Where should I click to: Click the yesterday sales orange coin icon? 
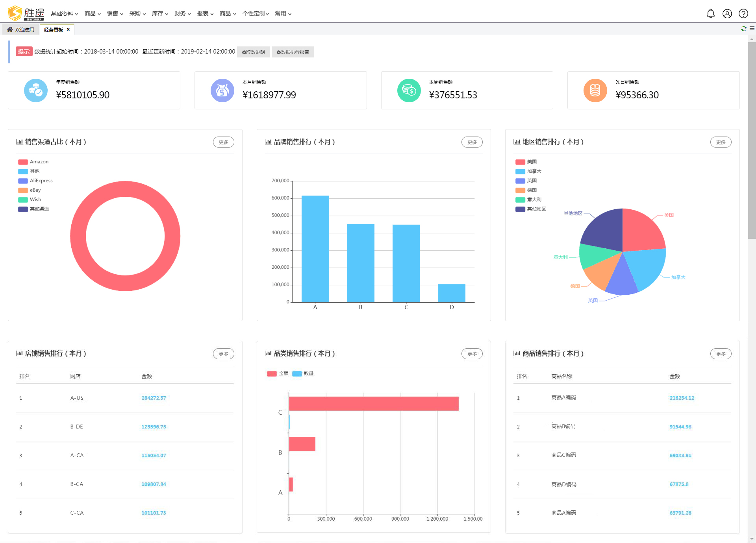[x=595, y=90]
